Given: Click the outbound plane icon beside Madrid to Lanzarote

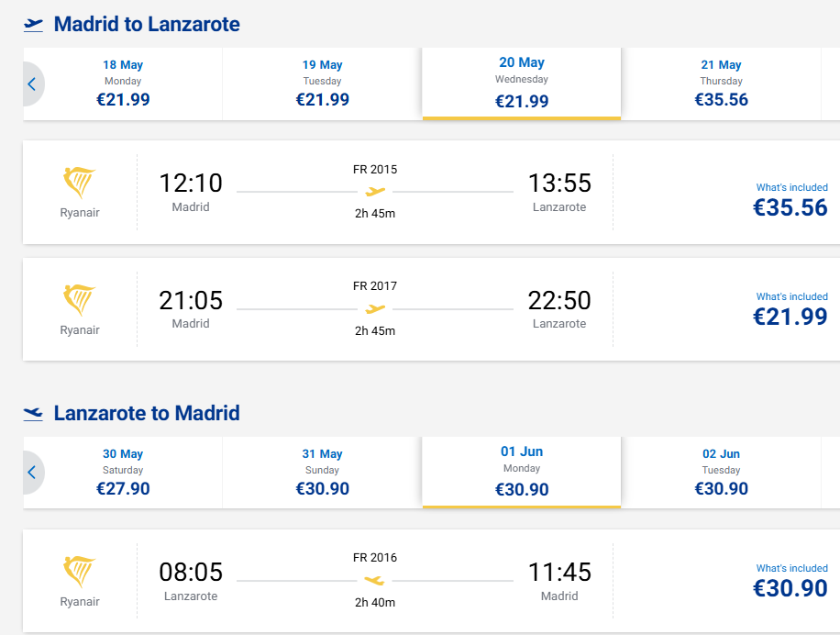Looking at the screenshot, I should 34,25.
